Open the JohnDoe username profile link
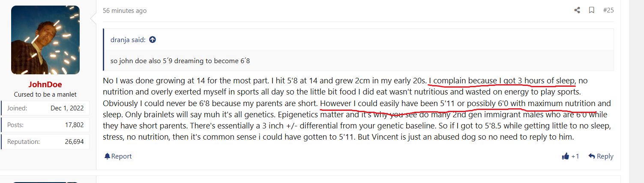 point(45,85)
